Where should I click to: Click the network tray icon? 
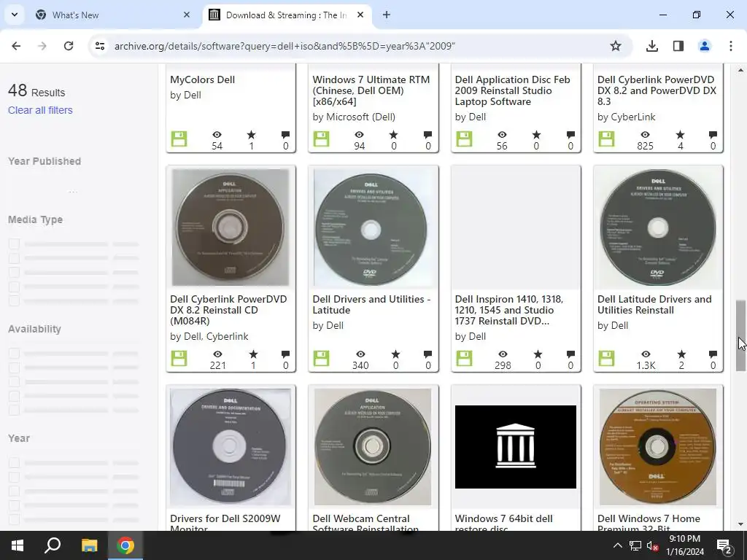pyautogui.click(x=635, y=545)
